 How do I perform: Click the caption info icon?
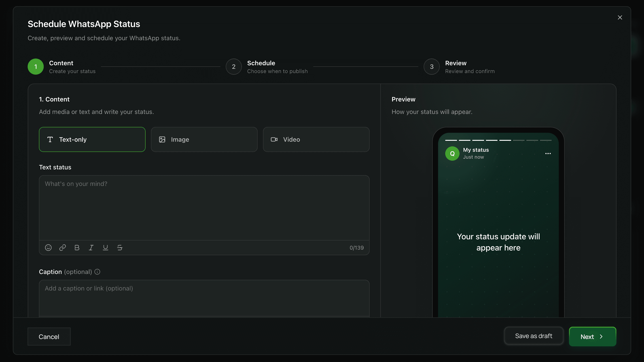coord(97,272)
